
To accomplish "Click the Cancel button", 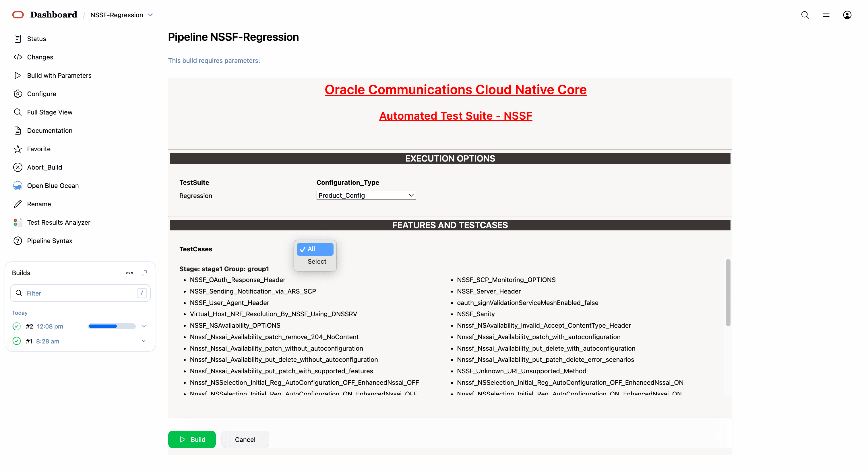I will [245, 439].
